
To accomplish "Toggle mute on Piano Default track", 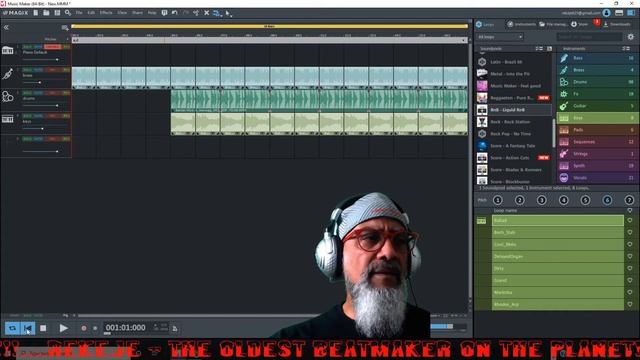I will (38, 47).
